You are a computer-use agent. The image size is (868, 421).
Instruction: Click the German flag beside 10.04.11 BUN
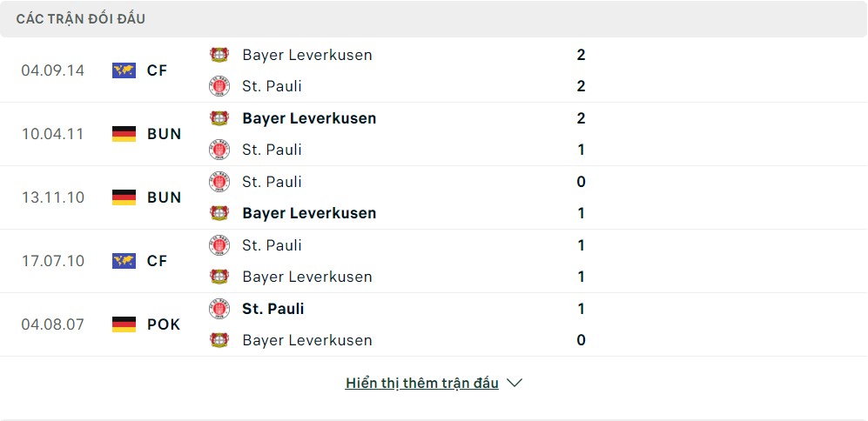pos(124,134)
